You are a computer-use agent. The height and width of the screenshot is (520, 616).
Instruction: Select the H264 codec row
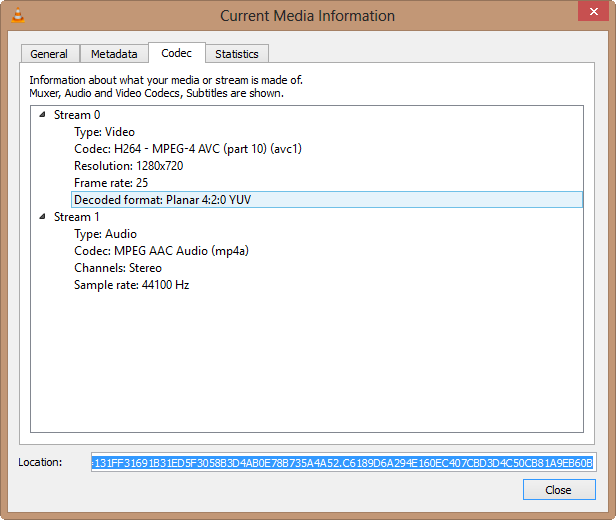pyautogui.click(x=188, y=149)
